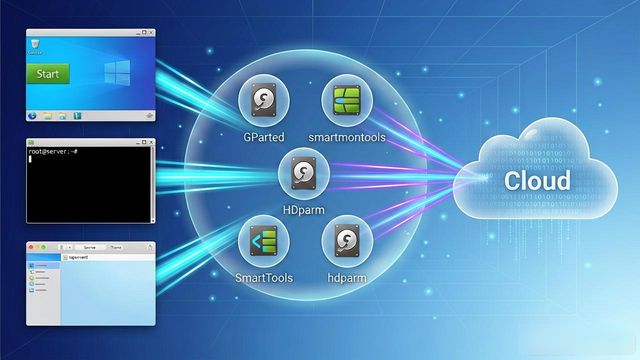Click the root@server prompt text in terminal
This screenshot has width=640, height=360.
click(x=53, y=151)
